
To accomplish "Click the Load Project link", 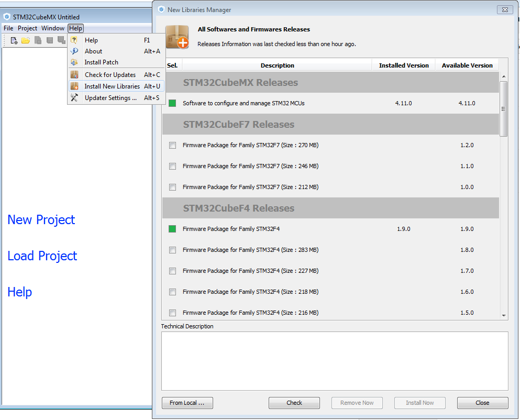I will coord(42,256).
